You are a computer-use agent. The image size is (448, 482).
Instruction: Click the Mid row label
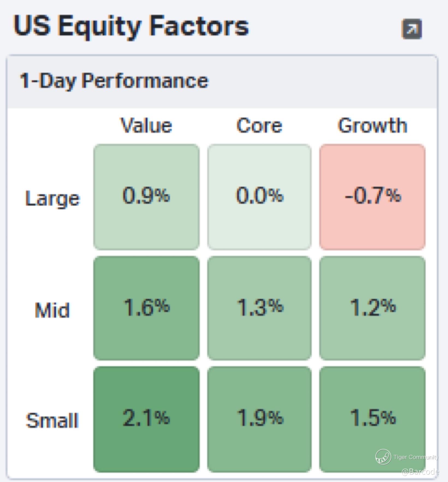[52, 310]
